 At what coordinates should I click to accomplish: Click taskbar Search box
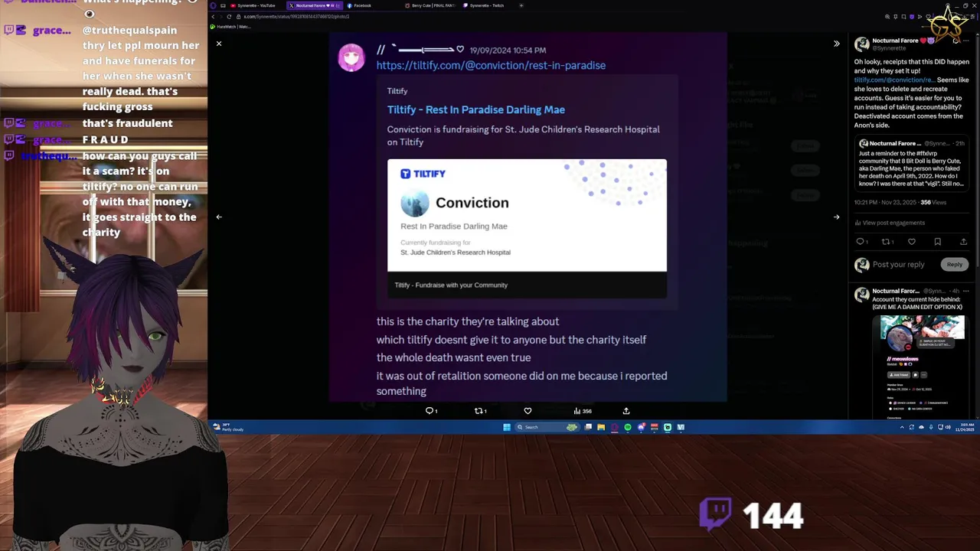(547, 427)
